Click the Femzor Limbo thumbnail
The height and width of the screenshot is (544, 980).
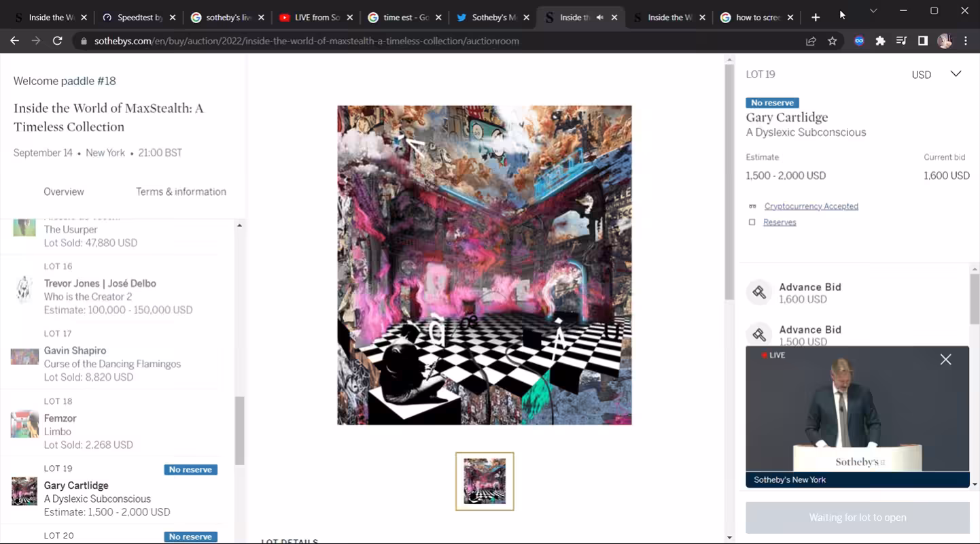pos(24,424)
